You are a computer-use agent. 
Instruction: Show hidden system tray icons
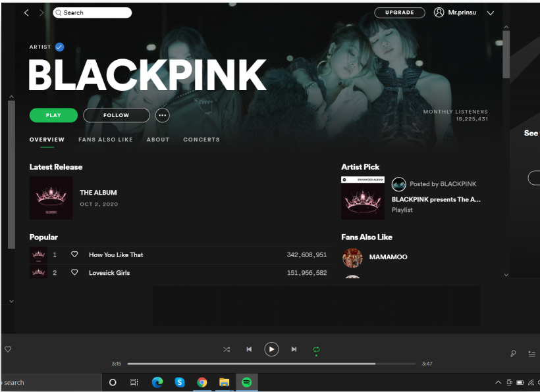tap(498, 382)
